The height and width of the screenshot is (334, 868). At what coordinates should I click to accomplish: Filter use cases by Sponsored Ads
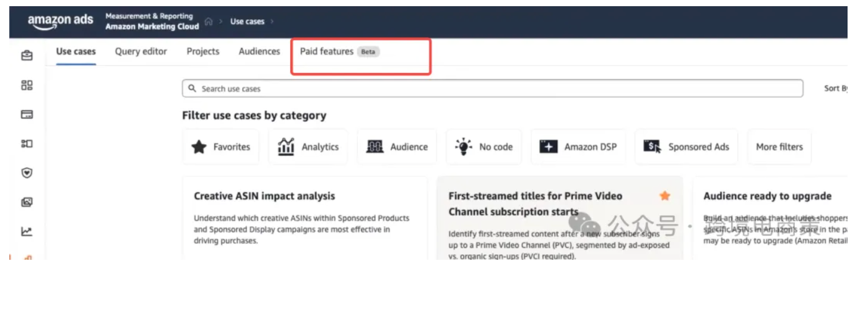pos(687,147)
